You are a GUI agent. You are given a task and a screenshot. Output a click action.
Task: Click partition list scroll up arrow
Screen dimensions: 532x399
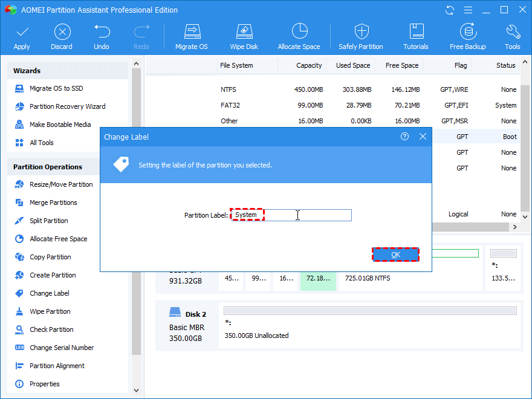pyautogui.click(x=525, y=62)
